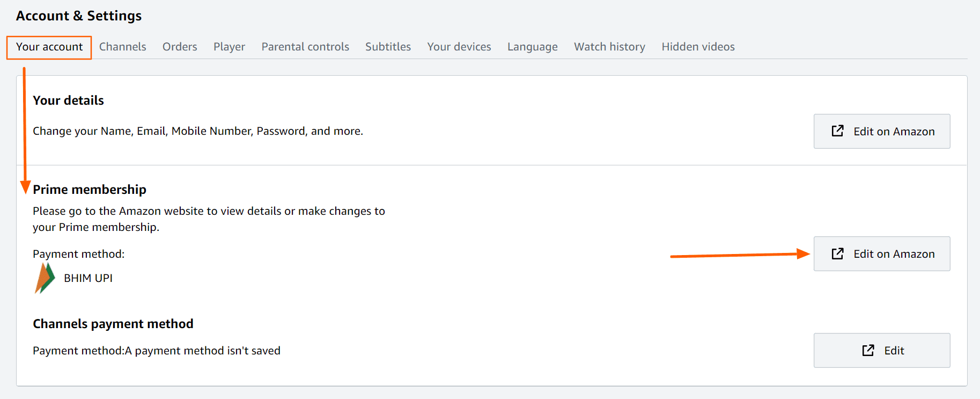980x399 pixels.
Task: Click the Channels payment method heading
Action: 113,324
